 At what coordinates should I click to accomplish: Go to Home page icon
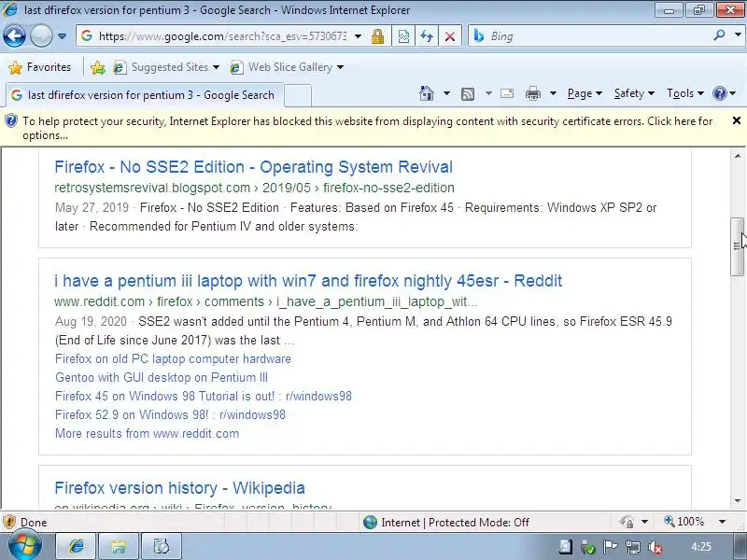coord(427,93)
